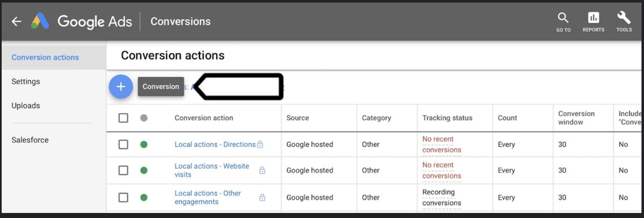Click green status dot for Website visits row

(x=144, y=171)
